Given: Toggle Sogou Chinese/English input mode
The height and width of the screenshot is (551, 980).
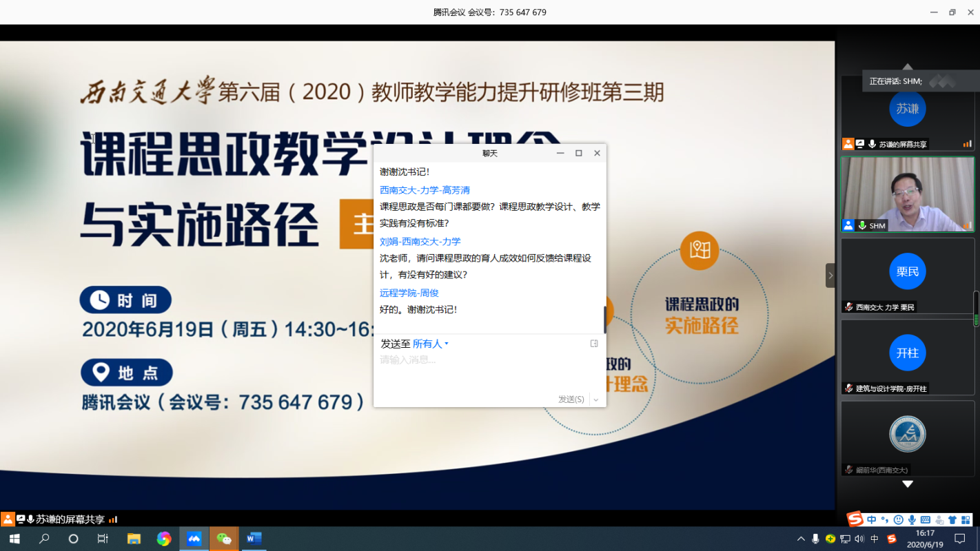Looking at the screenshot, I should click(x=872, y=520).
